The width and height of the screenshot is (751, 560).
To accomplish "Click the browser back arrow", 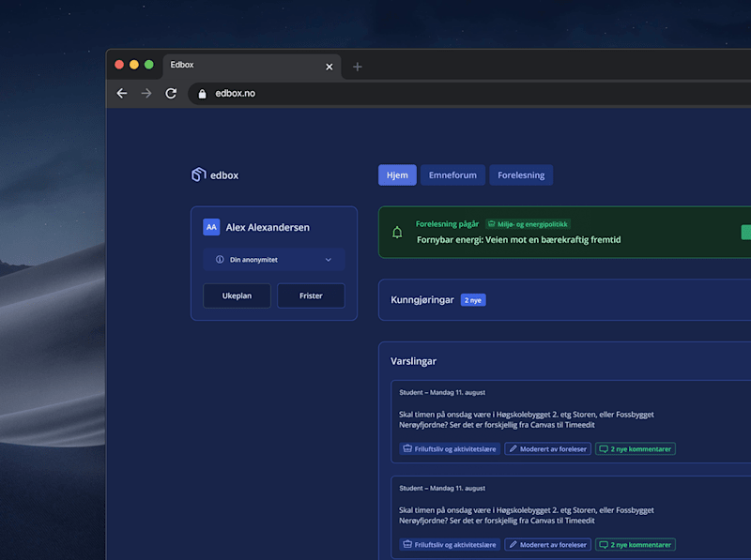I will click(x=122, y=94).
